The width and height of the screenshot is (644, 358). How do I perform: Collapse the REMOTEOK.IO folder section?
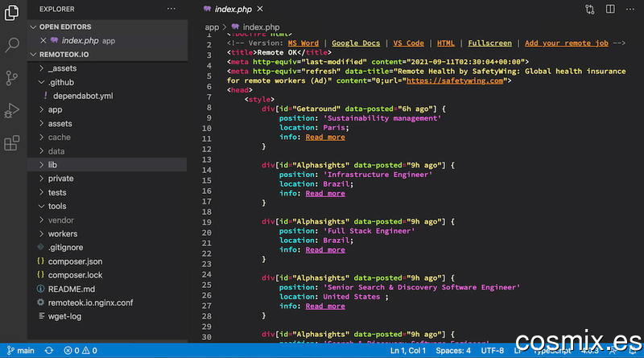pyautogui.click(x=60, y=54)
